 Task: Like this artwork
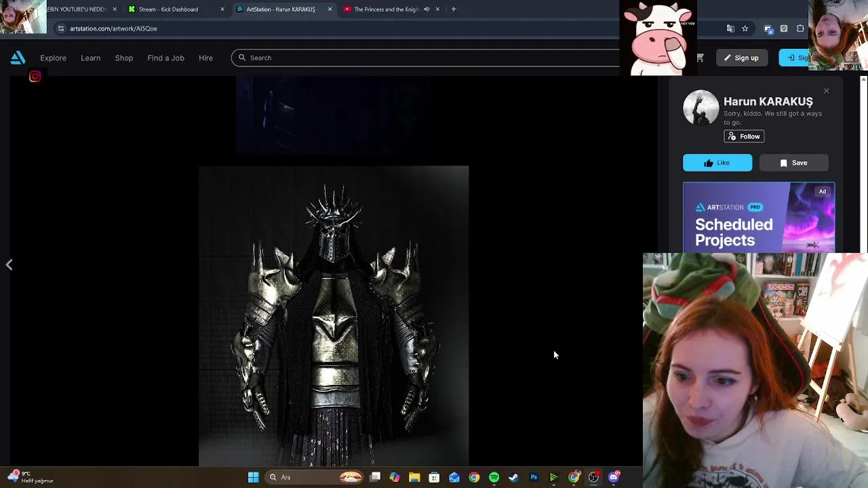point(717,163)
